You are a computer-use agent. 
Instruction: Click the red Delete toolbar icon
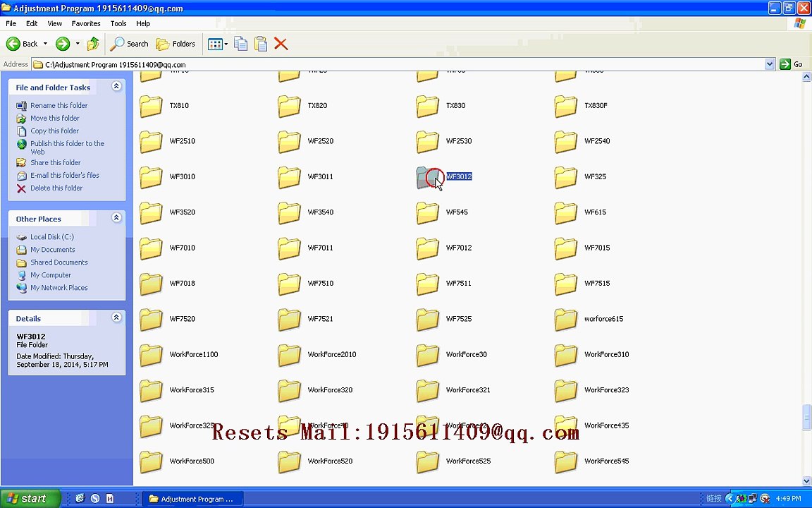tap(281, 44)
